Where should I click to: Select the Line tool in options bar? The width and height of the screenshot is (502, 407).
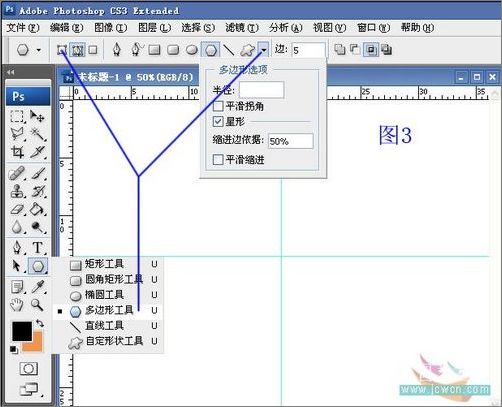[x=228, y=50]
